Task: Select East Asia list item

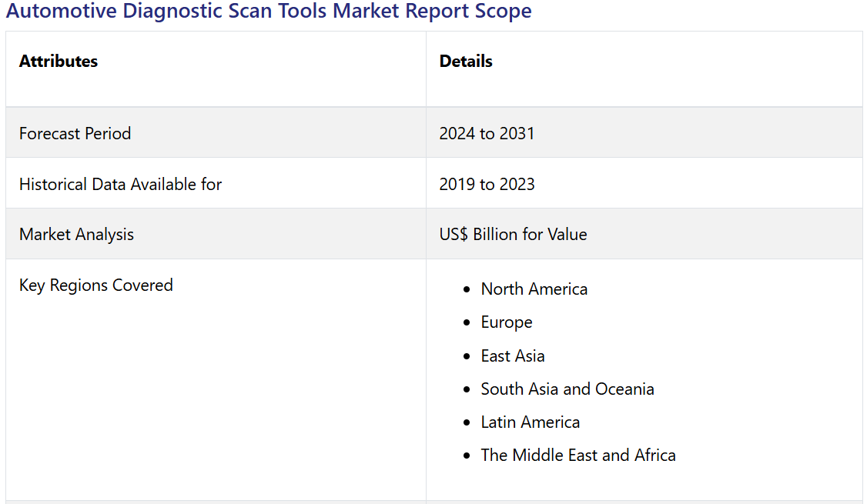Action: [513, 356]
